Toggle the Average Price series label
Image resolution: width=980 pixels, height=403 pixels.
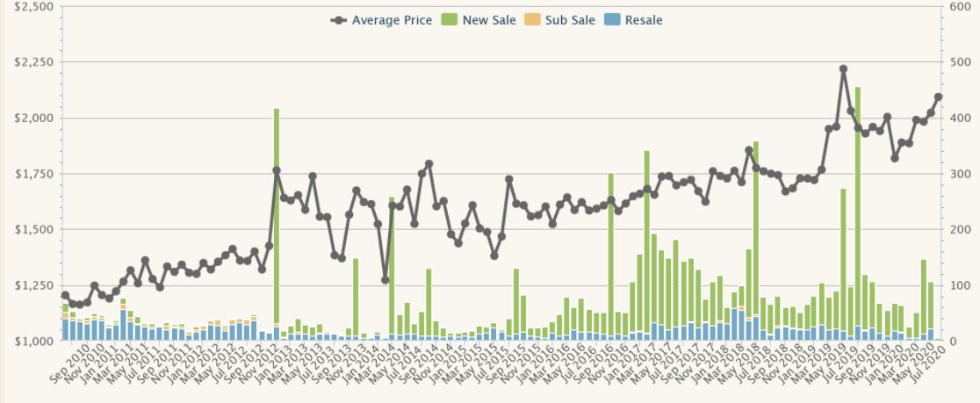(392, 20)
